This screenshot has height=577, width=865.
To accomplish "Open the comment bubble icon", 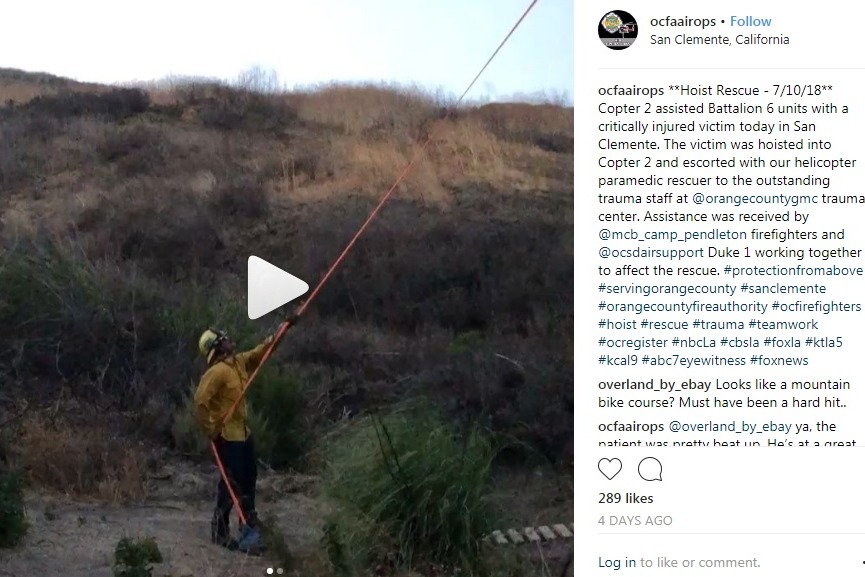I will tap(650, 469).
